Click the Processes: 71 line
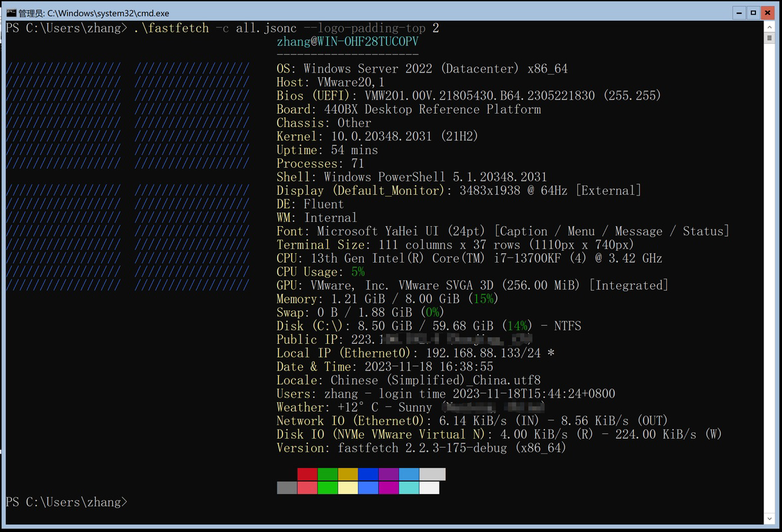782x532 pixels. (321, 164)
